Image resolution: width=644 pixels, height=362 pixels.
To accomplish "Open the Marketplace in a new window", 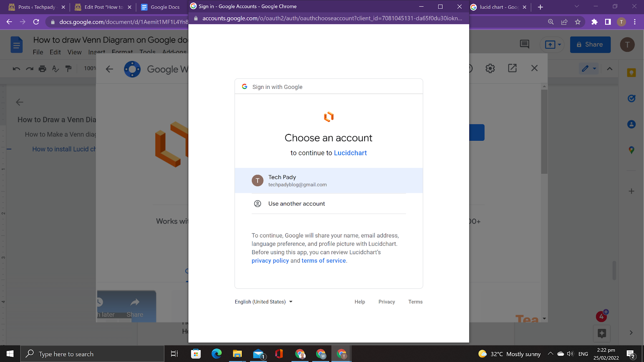I will point(512,68).
